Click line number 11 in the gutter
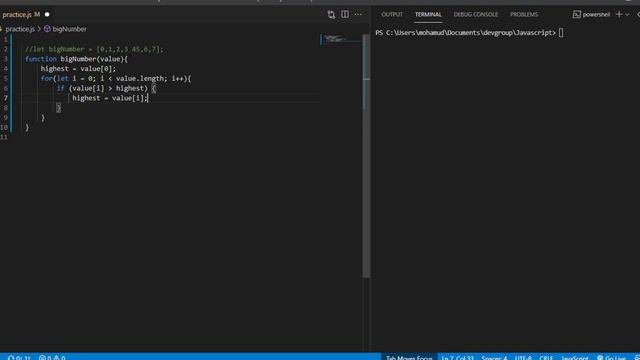This screenshot has width=640, height=360. pos(4,137)
